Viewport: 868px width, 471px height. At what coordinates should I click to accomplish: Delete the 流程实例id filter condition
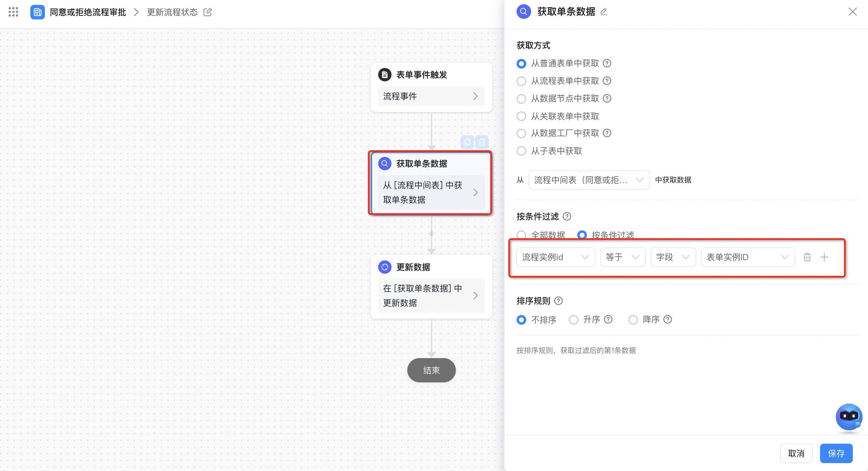[x=807, y=257]
